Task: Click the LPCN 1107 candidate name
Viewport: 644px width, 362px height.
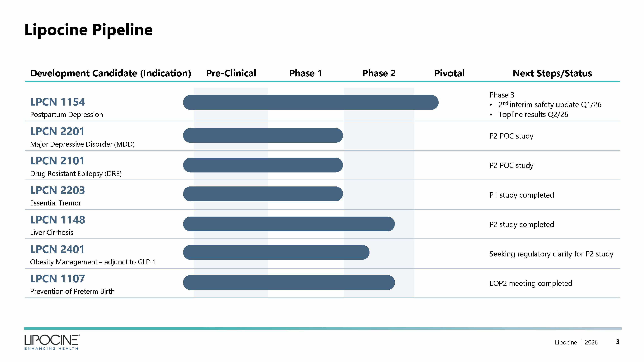Action: click(x=57, y=279)
